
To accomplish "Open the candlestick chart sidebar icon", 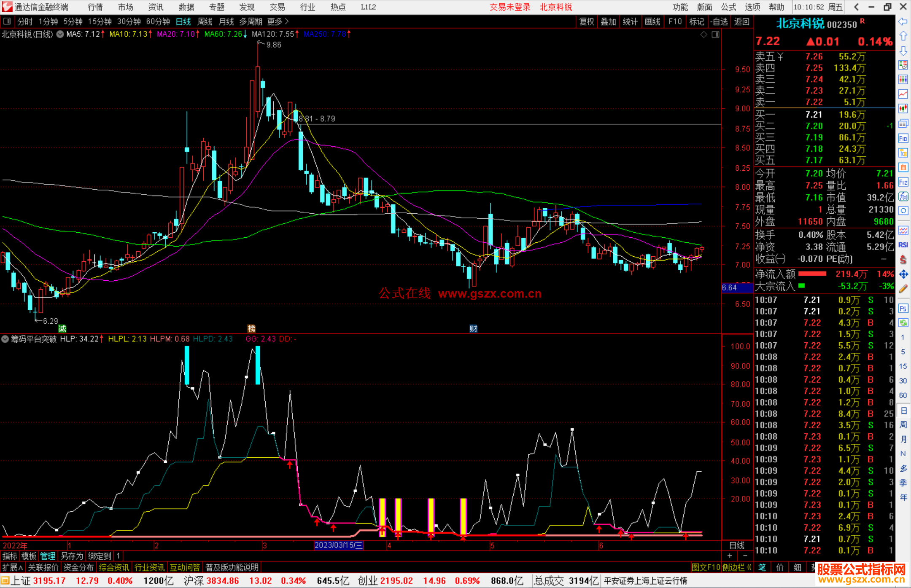I will pos(903,109).
